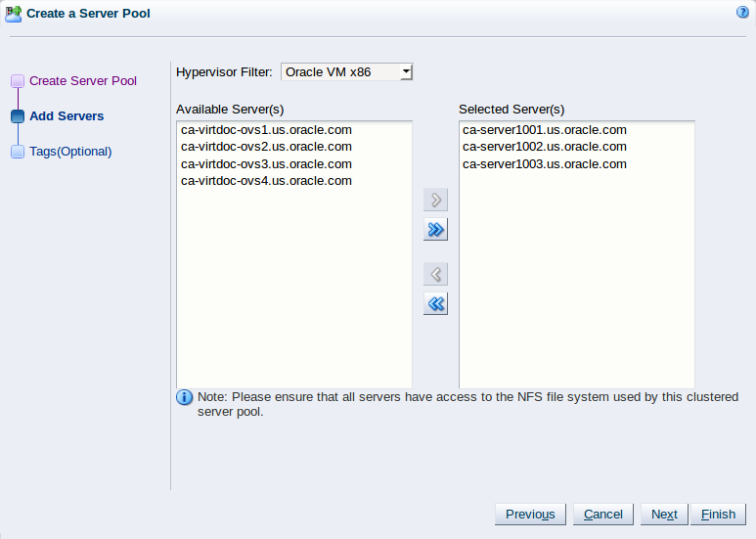The height and width of the screenshot is (539, 756).
Task: Go to the Create Server Pool step
Action: tap(83, 81)
